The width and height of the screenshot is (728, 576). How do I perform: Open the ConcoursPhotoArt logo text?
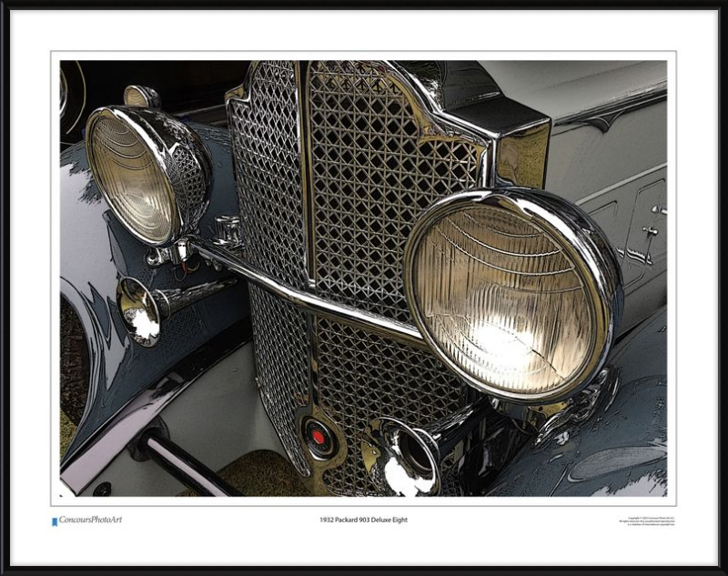90,520
